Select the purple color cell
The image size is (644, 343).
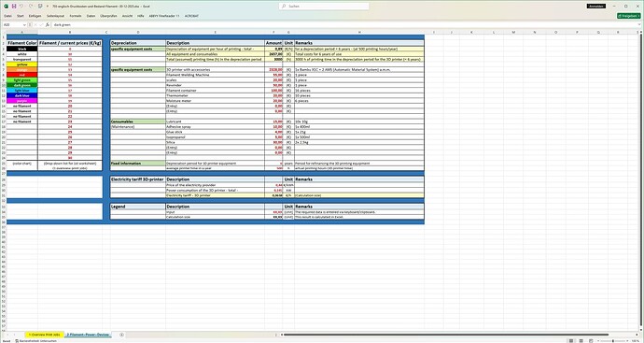[x=22, y=101]
